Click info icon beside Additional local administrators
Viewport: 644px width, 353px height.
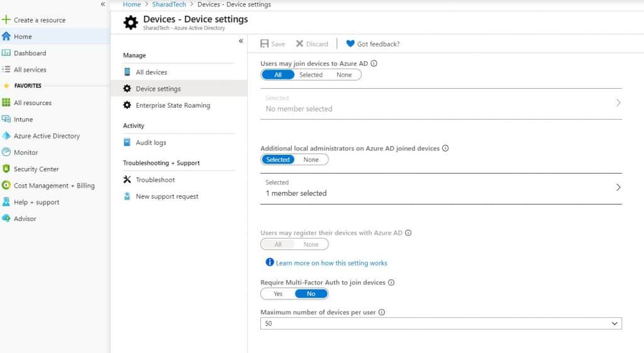(445, 148)
